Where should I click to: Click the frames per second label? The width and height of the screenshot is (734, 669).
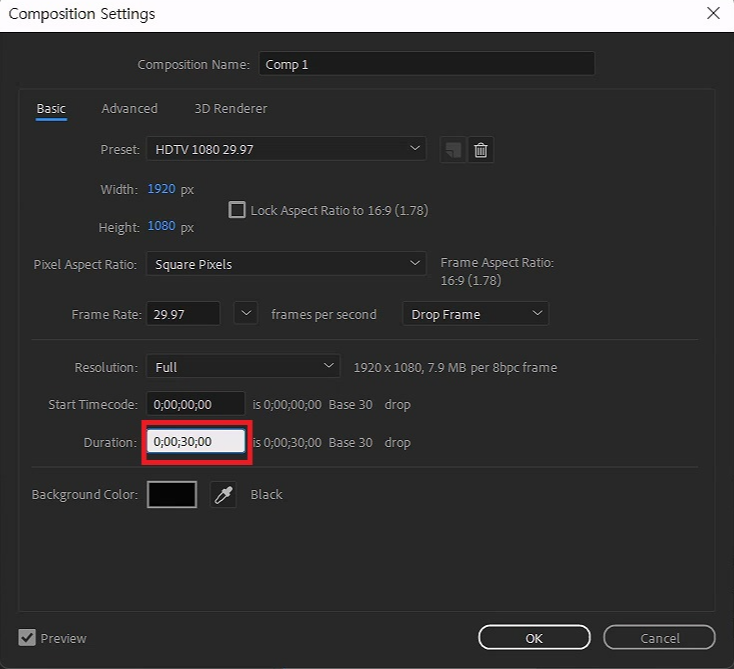323,314
